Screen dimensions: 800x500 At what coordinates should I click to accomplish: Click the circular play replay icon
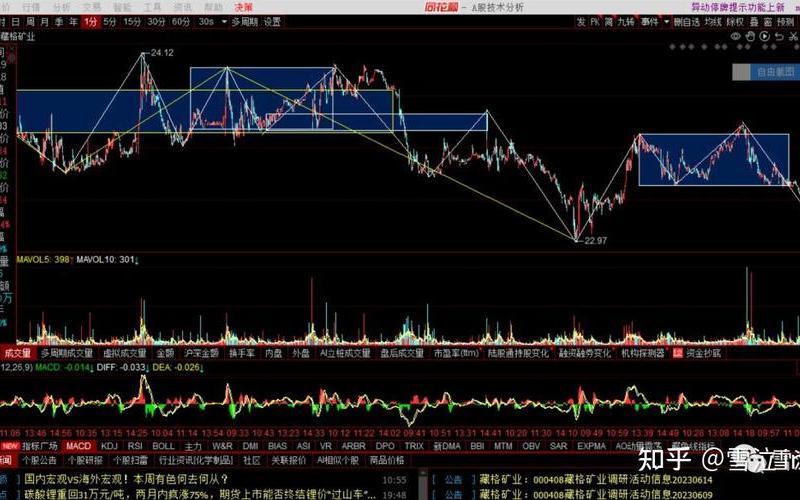[764, 36]
